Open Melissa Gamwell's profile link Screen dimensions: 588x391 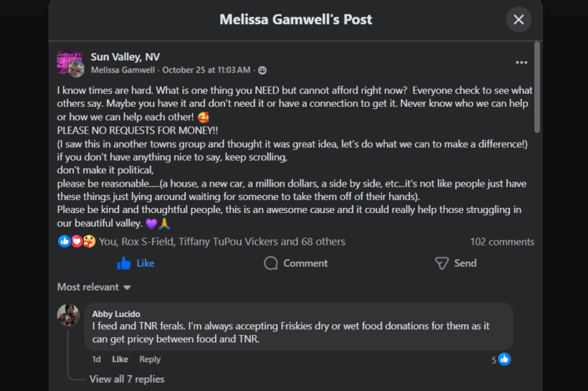point(123,70)
